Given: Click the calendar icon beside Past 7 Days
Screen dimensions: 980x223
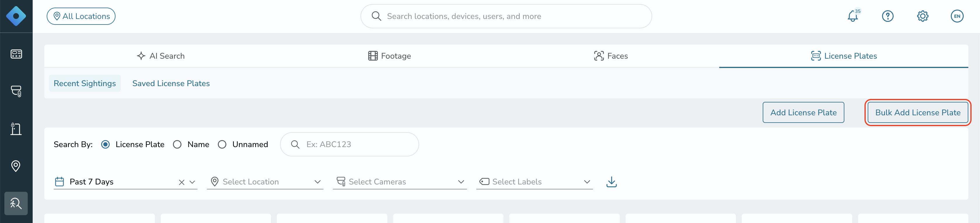Looking at the screenshot, I should (60, 182).
